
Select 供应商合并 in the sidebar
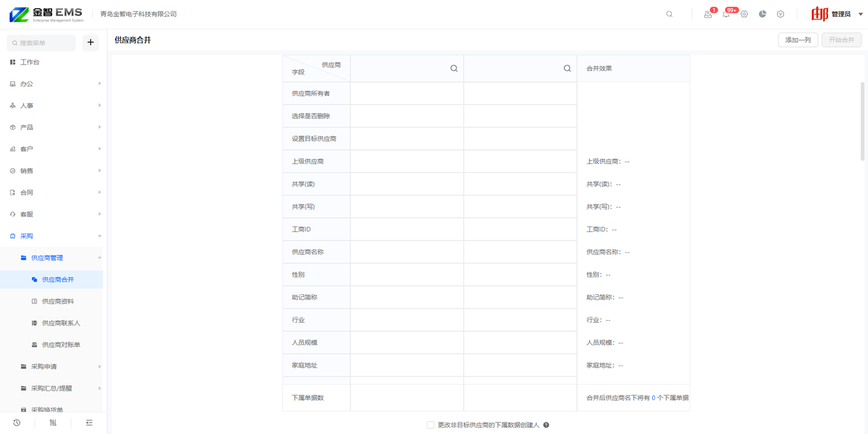pos(52,279)
